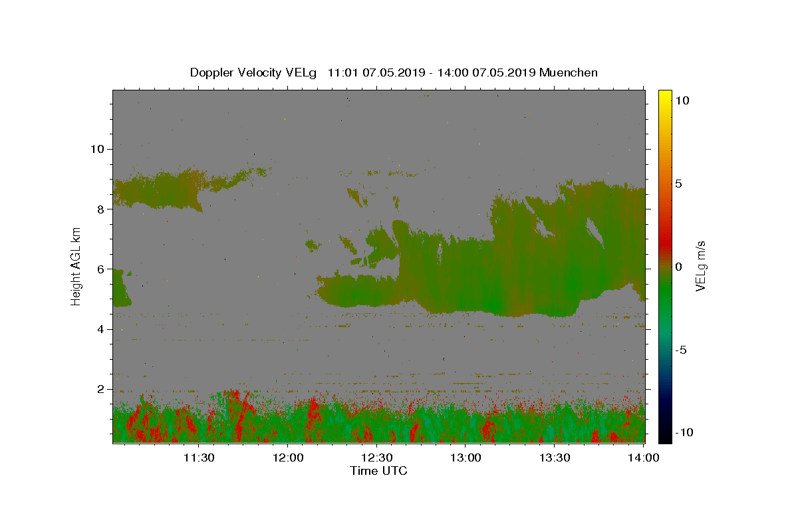
Task: Click the 'VELg m/s' colorbar label
Action: pyautogui.click(x=700, y=266)
